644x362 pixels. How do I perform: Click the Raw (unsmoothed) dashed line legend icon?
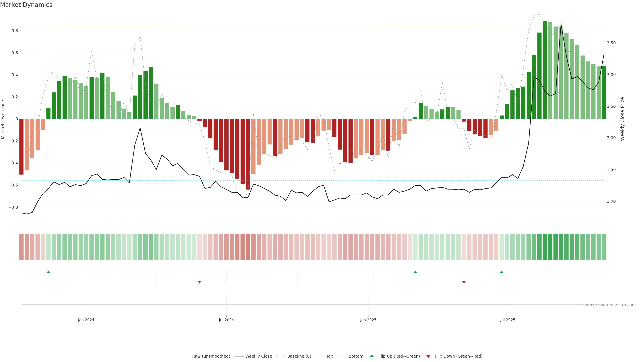[x=185, y=356]
